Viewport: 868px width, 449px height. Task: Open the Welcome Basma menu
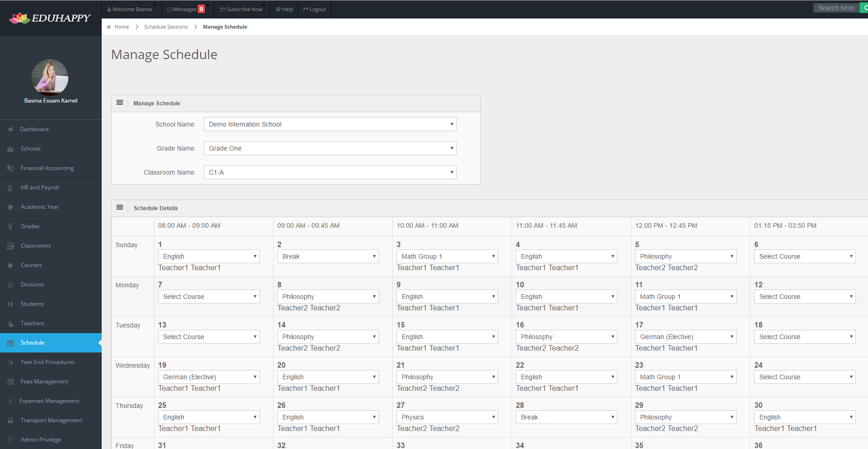point(131,9)
